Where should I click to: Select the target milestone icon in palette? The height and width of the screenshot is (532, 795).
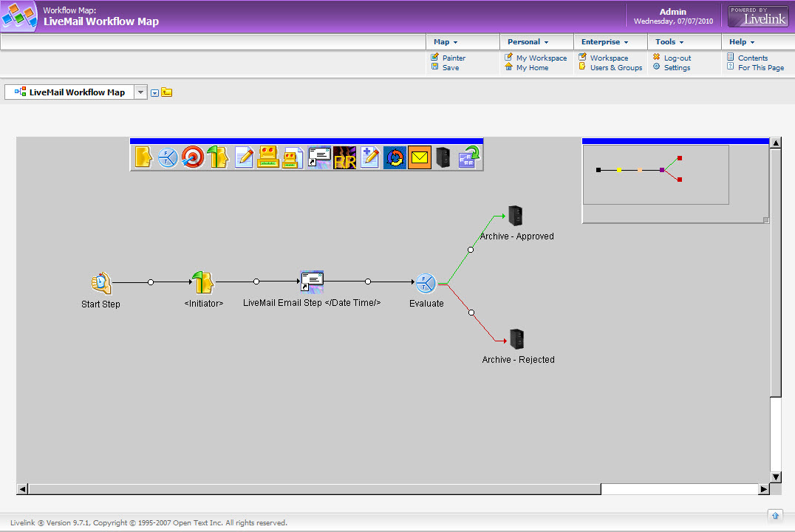193,157
